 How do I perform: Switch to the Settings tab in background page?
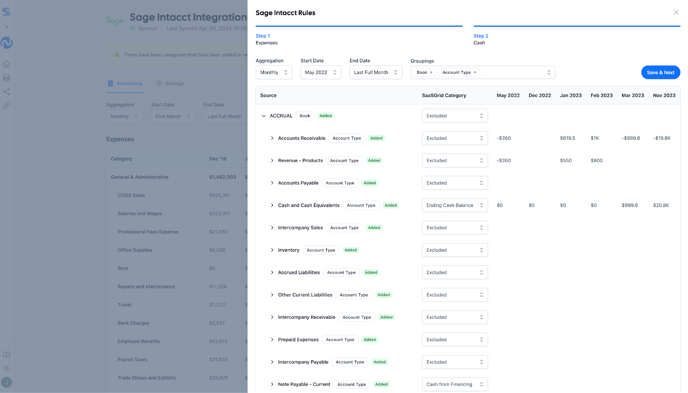pyautogui.click(x=170, y=83)
